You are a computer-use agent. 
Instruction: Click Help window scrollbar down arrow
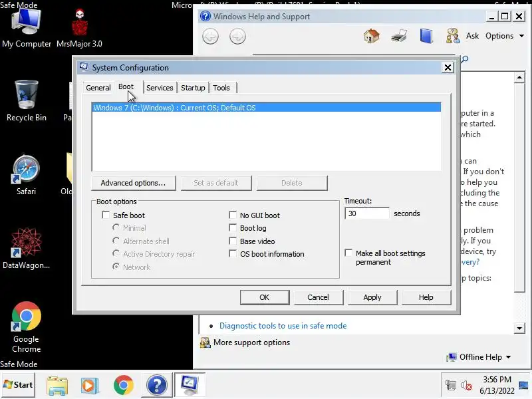tap(519, 328)
